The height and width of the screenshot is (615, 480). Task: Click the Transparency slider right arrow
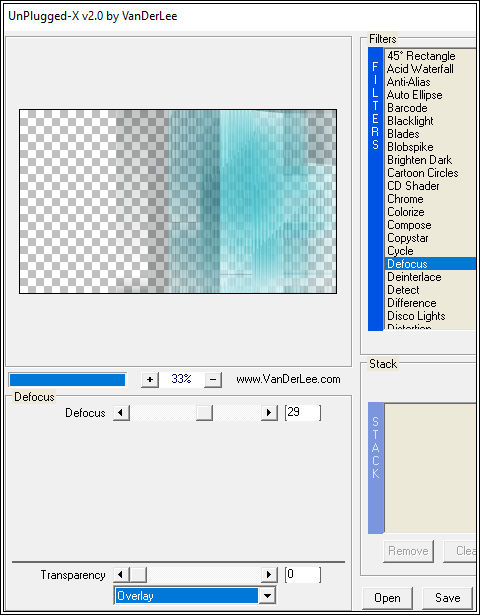tap(269, 575)
